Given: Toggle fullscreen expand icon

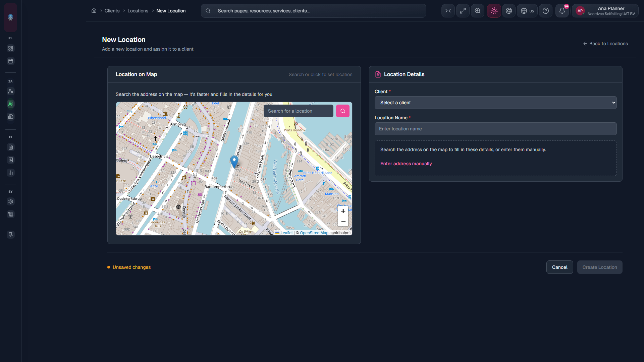Looking at the screenshot, I should (463, 11).
